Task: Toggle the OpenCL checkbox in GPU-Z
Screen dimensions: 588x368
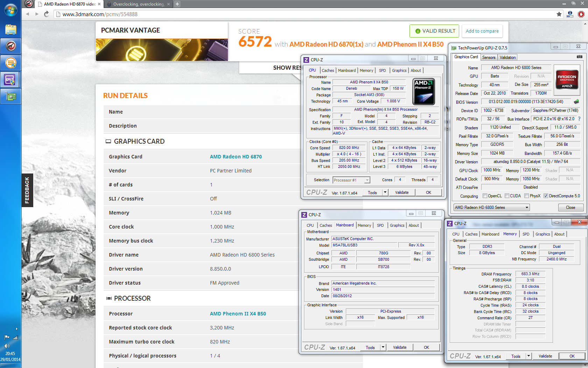Action: [485, 196]
